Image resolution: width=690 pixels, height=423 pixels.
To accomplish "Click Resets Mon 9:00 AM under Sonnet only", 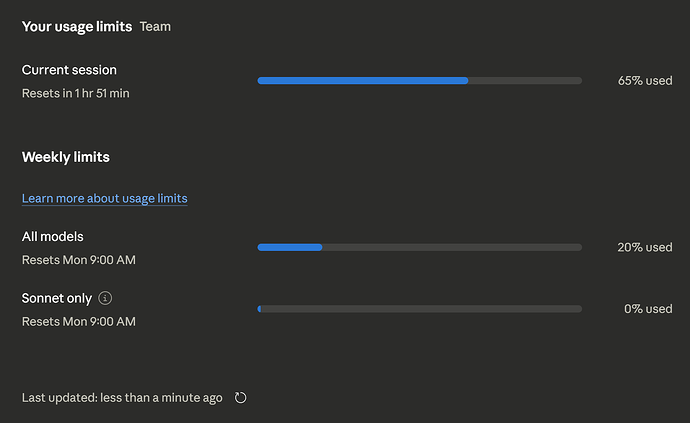I will tap(79, 322).
